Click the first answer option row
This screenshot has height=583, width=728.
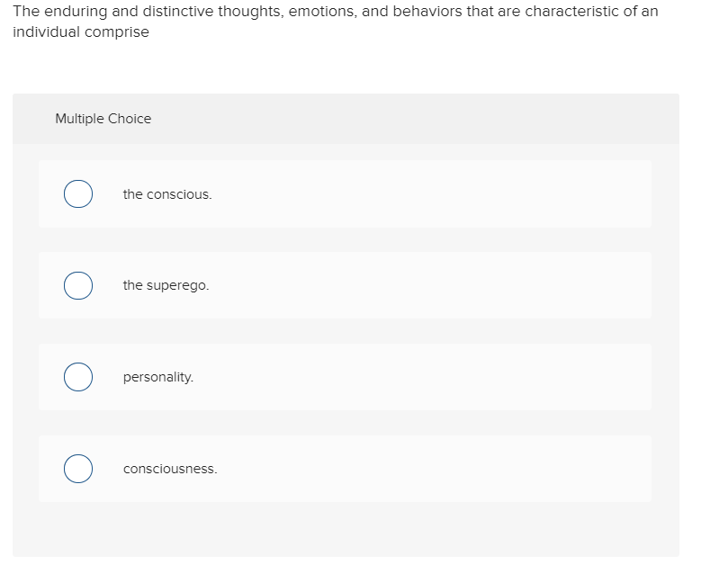tap(346, 193)
